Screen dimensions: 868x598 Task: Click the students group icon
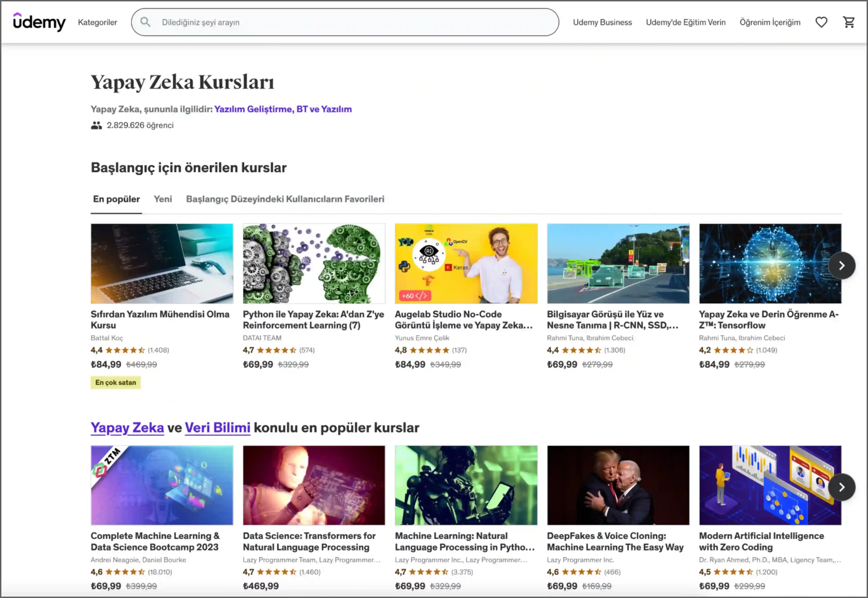click(96, 125)
